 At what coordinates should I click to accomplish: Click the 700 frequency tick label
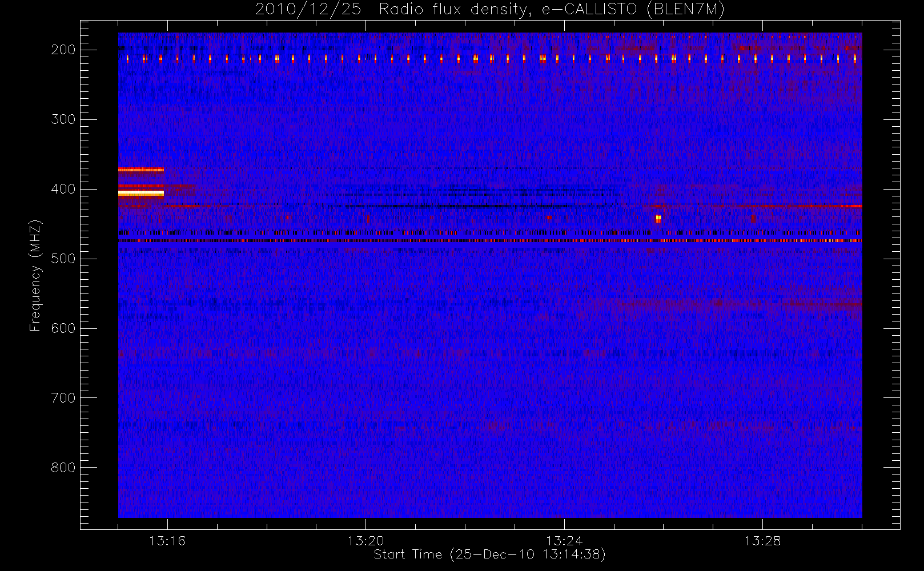63,398
